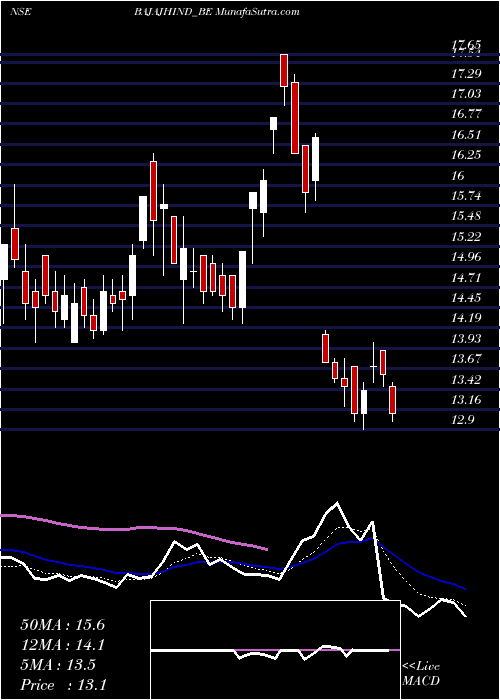Click the 5MA : 13.5 readout
The height and width of the screenshot is (700, 500).
coord(58,665)
